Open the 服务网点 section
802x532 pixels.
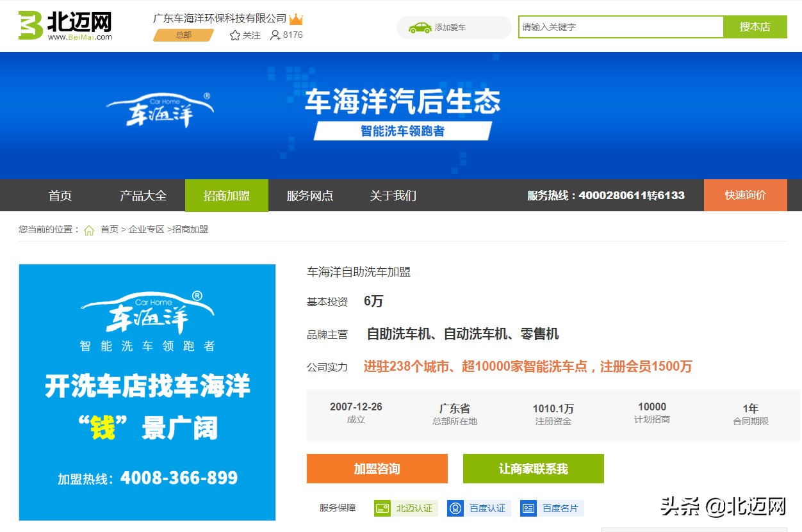click(310, 196)
